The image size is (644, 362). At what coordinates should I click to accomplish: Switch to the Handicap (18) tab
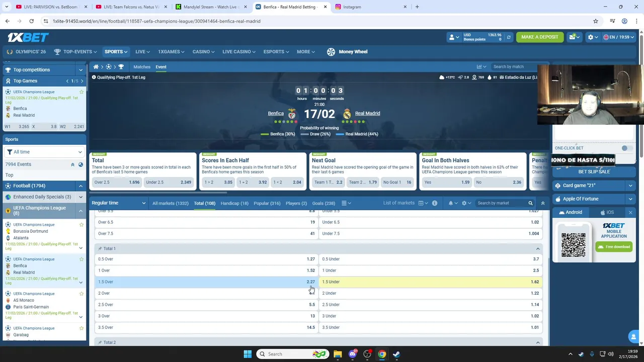click(x=234, y=203)
